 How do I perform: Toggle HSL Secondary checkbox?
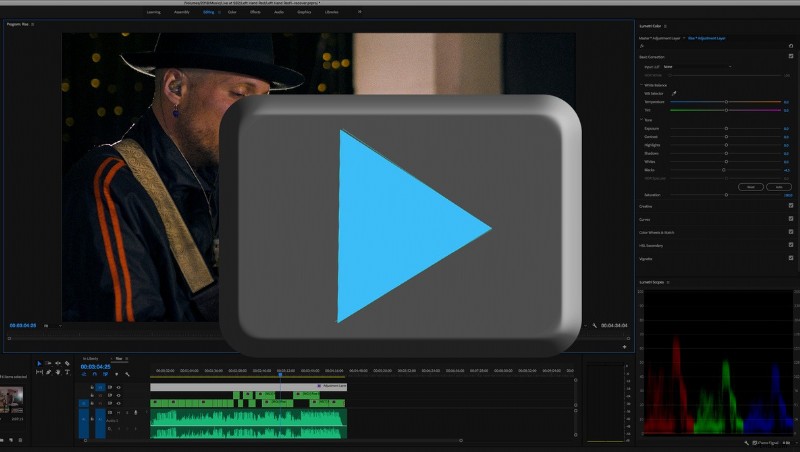click(x=791, y=245)
